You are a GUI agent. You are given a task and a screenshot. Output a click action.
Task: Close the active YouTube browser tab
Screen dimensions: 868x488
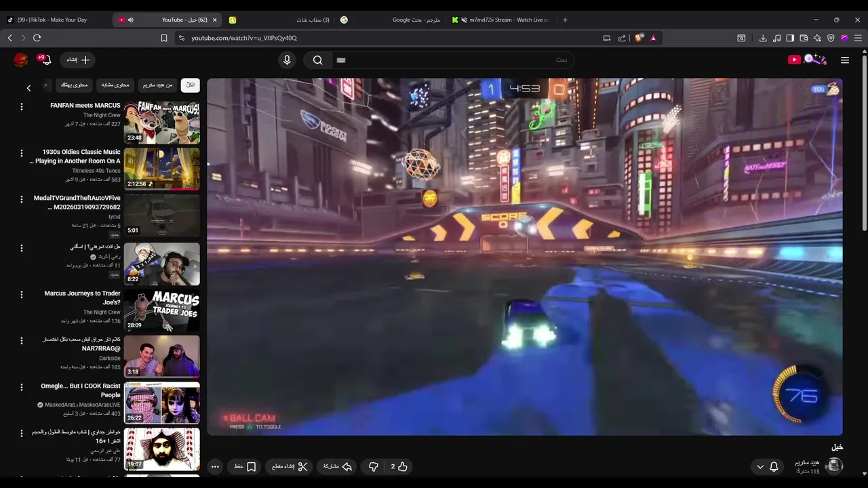pos(215,20)
